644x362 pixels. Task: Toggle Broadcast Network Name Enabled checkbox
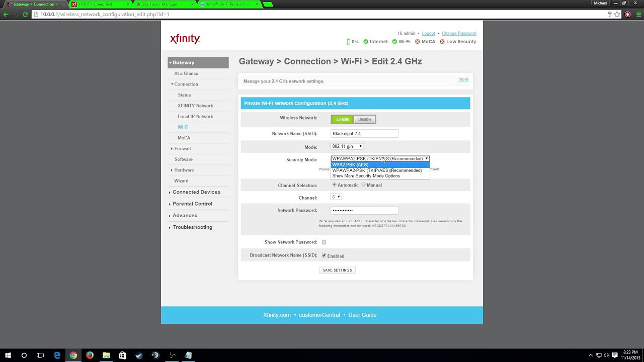click(x=324, y=256)
